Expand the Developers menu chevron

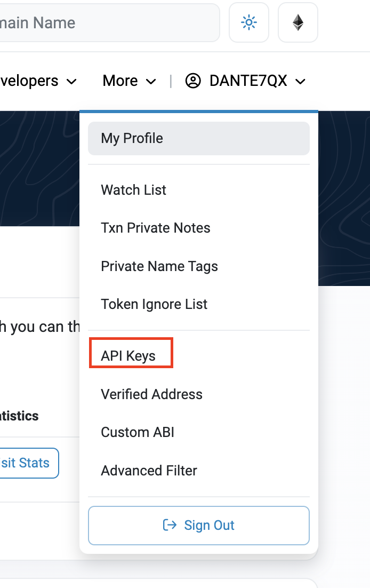pos(71,82)
